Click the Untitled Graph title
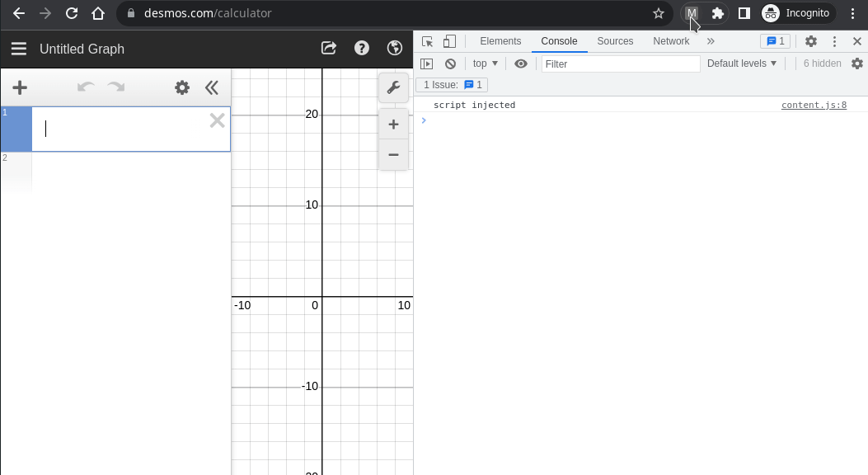Image resolution: width=868 pixels, height=475 pixels. (82, 49)
